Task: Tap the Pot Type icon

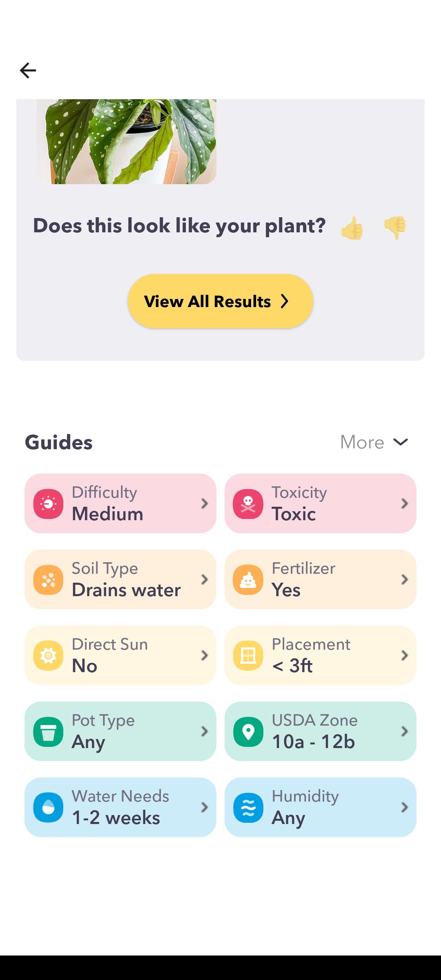Action: (48, 732)
